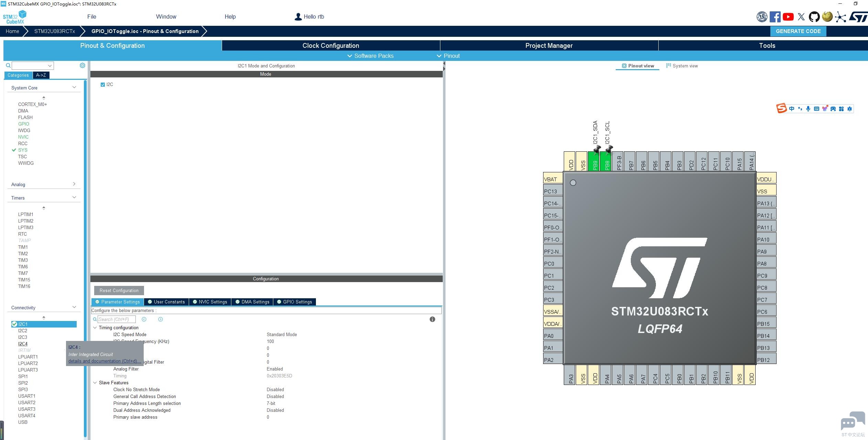Viewport: 868px width, 440px height.
Task: Collapse the Connectivity category
Action: pos(74,307)
